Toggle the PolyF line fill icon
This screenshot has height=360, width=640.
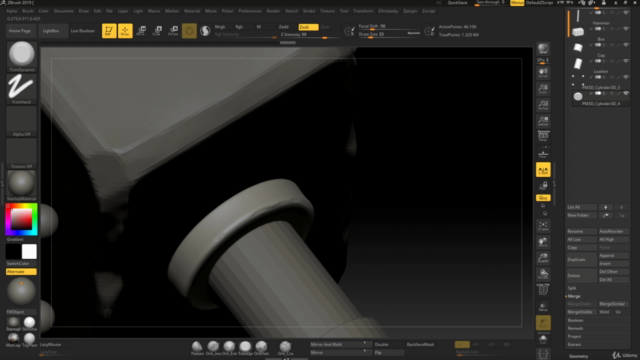point(543,290)
